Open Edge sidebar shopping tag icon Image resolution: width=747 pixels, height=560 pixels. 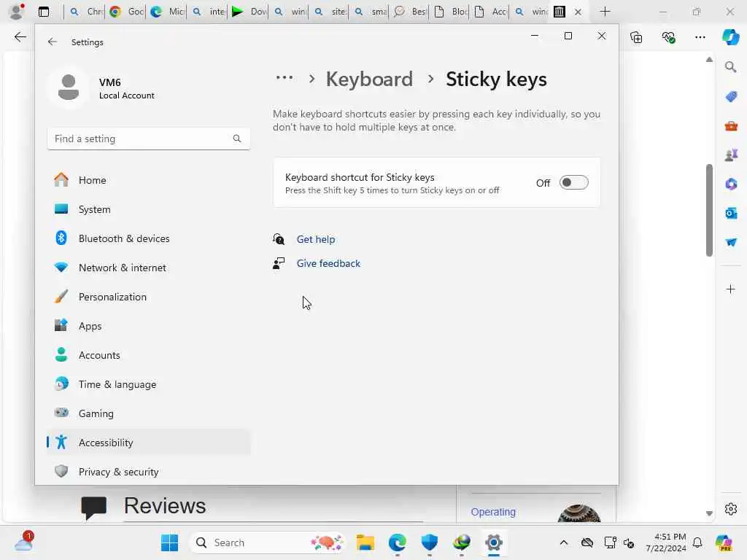[731, 97]
